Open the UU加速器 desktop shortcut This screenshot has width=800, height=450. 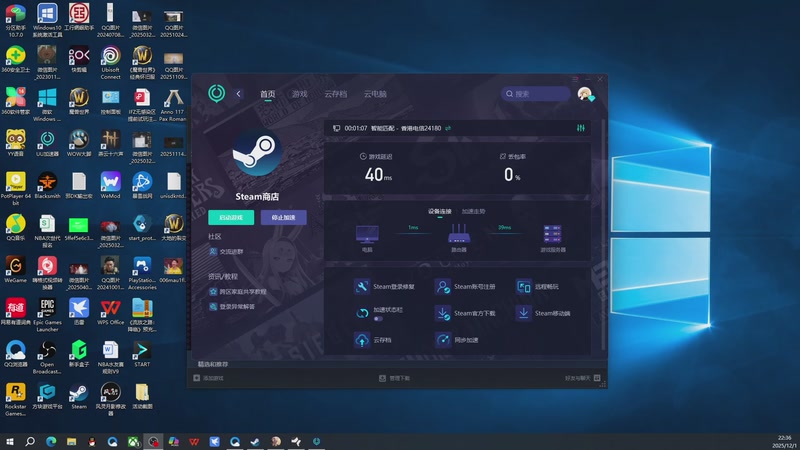click(47, 144)
